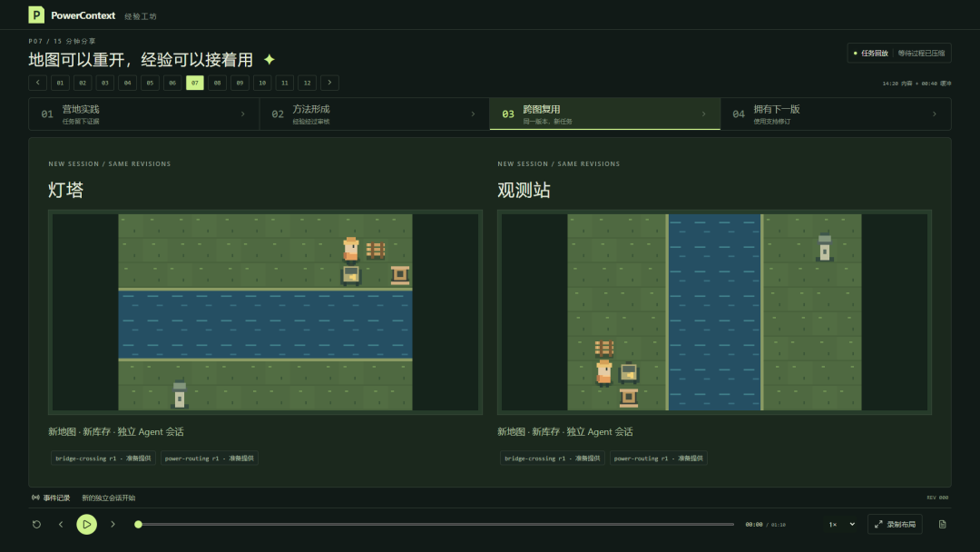
Task: Select the 等待过程已压缩 mode toggle
Action: (921, 54)
